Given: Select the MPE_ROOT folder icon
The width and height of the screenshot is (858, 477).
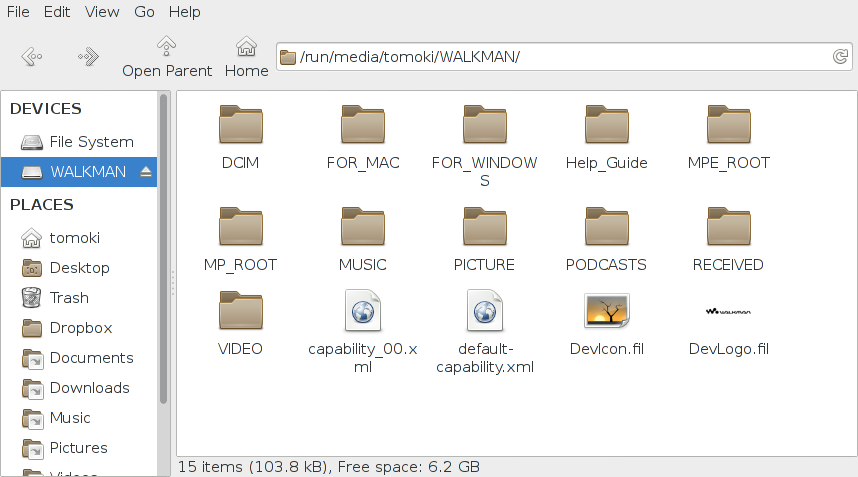Looking at the screenshot, I should coord(729,124).
